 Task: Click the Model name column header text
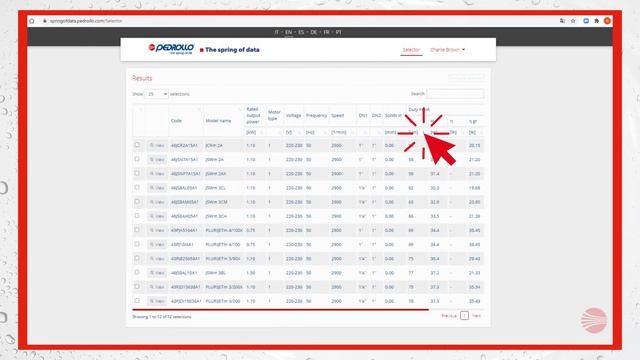pyautogui.click(x=218, y=121)
